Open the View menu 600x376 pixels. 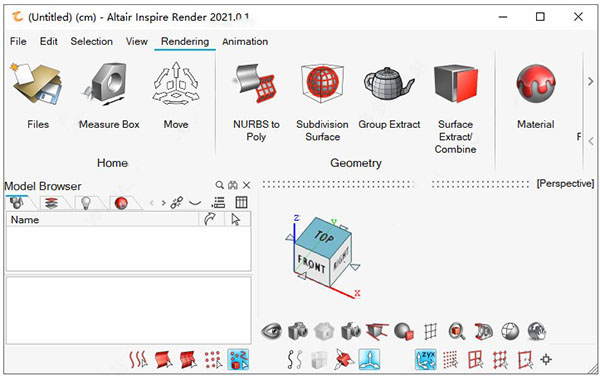coord(137,41)
